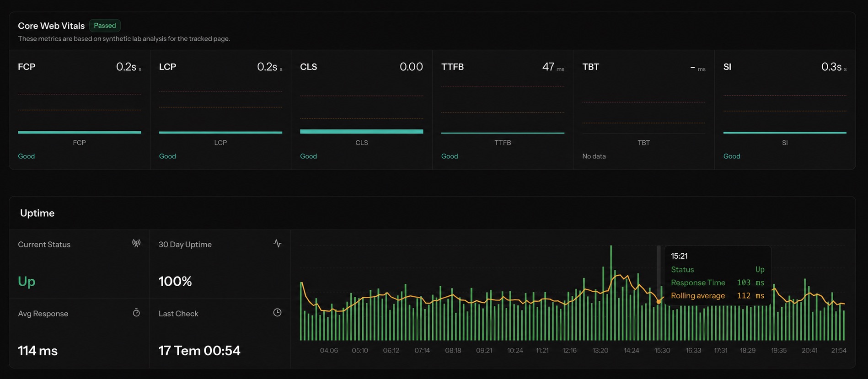Click the clock icon beside Last Check
868x379 pixels.
[x=277, y=313]
